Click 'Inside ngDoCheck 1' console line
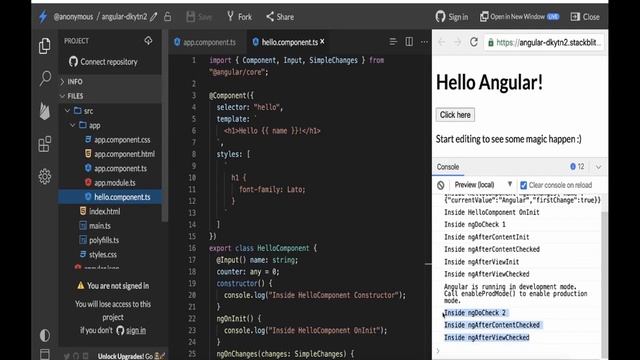Viewport: 640px width, 360px height. [475, 224]
